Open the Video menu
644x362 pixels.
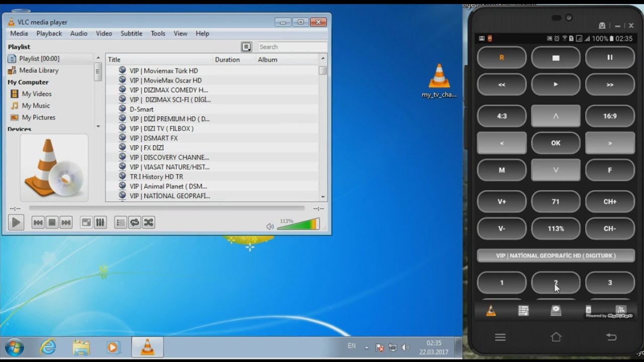104,33
